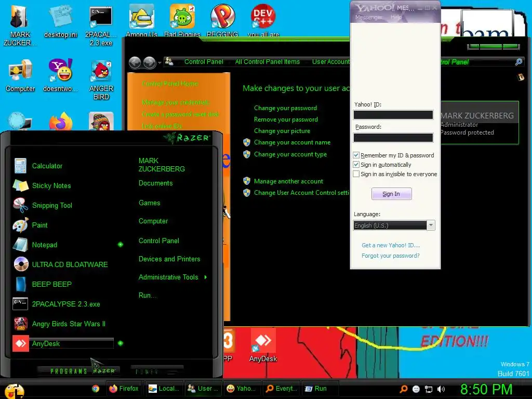Viewport: 532px width, 399px height.
Task: Select desktop.ini file on desktop
Action: click(x=60, y=21)
